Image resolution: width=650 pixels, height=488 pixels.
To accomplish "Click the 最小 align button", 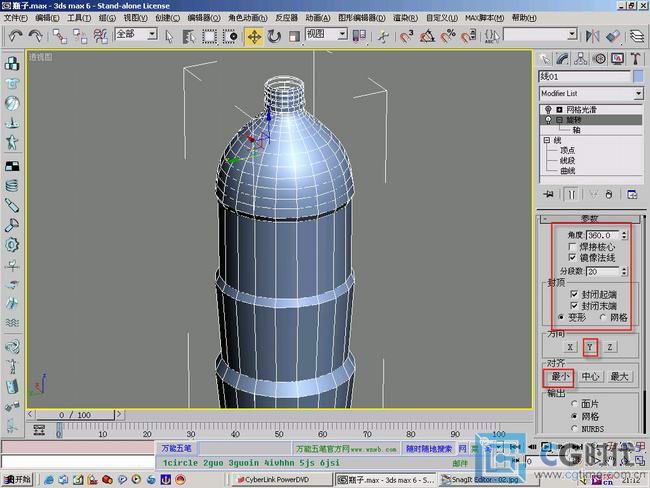I will pos(560,376).
